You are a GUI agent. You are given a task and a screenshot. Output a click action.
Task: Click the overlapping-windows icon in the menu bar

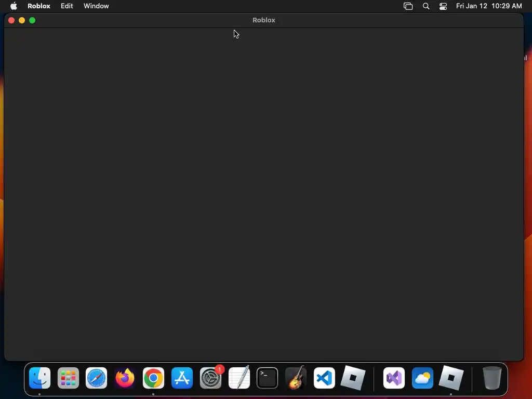(408, 6)
